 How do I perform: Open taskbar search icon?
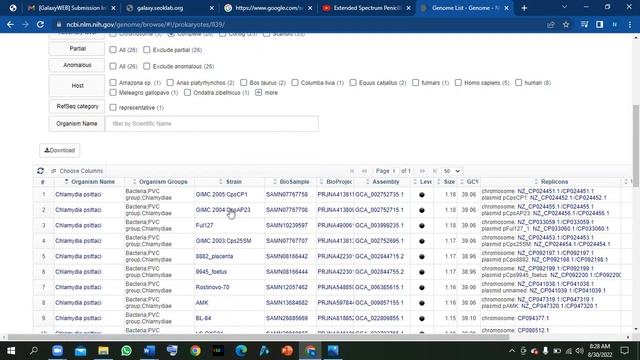(34, 351)
